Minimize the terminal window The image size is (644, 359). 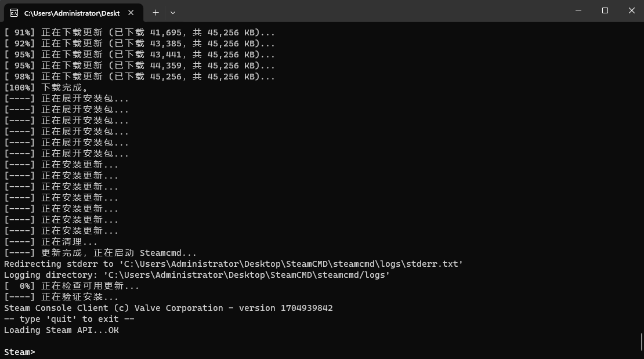[x=578, y=10]
